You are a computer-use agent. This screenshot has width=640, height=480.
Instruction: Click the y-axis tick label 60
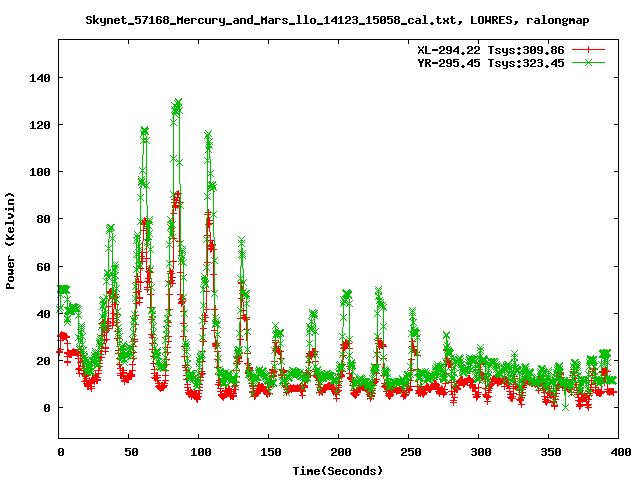click(x=44, y=267)
